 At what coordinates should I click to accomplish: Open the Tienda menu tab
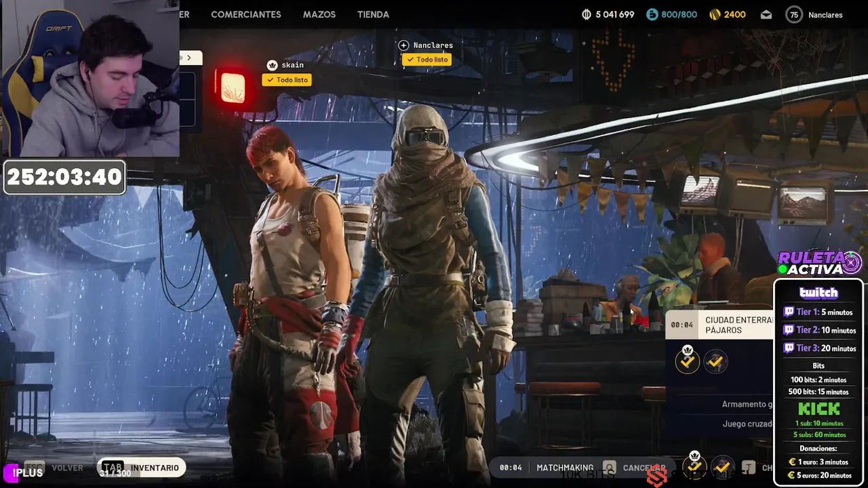pyautogui.click(x=373, y=14)
